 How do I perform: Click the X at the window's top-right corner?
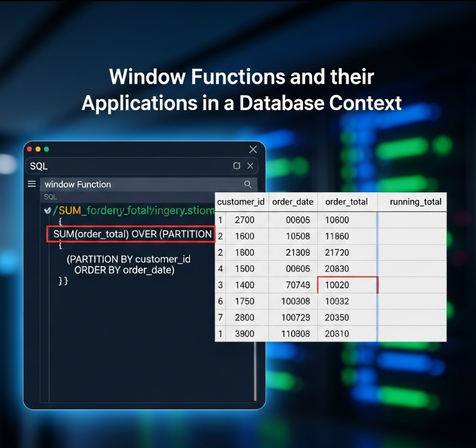(253, 149)
